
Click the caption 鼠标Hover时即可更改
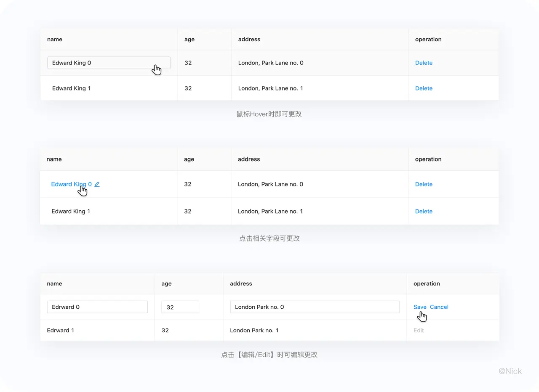[x=269, y=114]
